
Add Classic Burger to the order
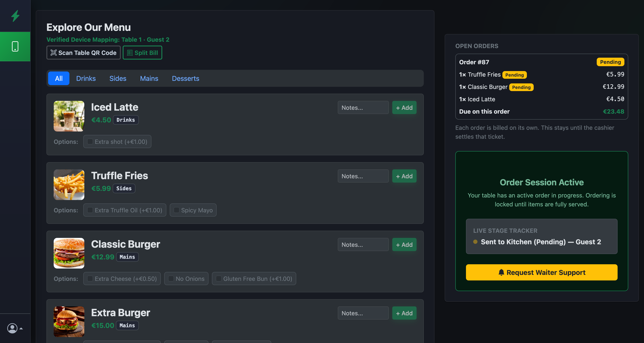(x=404, y=244)
